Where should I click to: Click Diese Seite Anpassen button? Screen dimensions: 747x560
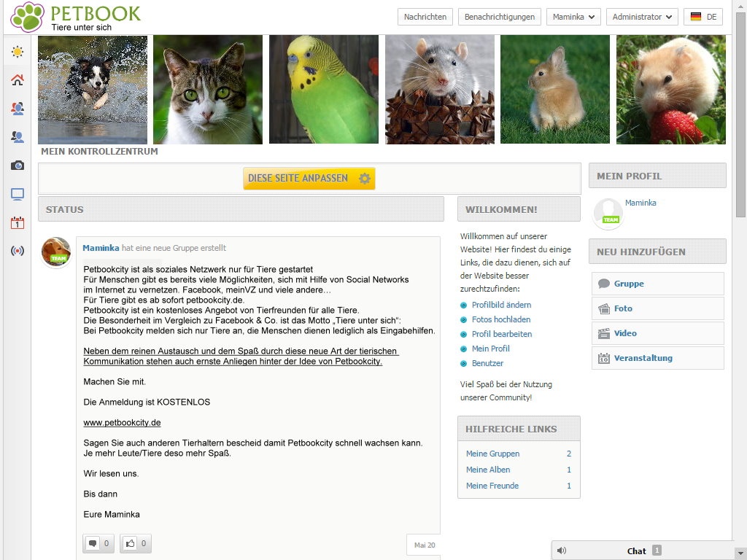(x=309, y=178)
